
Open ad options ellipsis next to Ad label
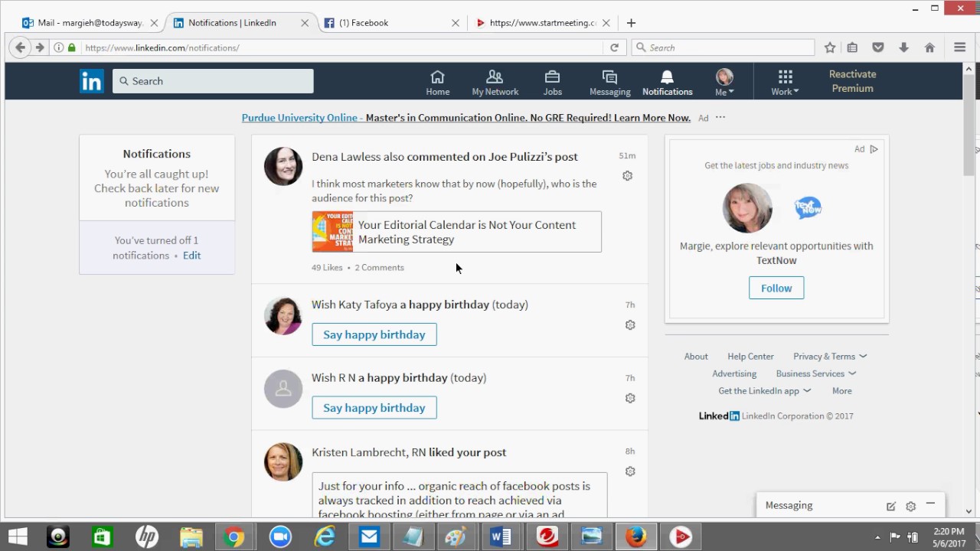(x=720, y=118)
